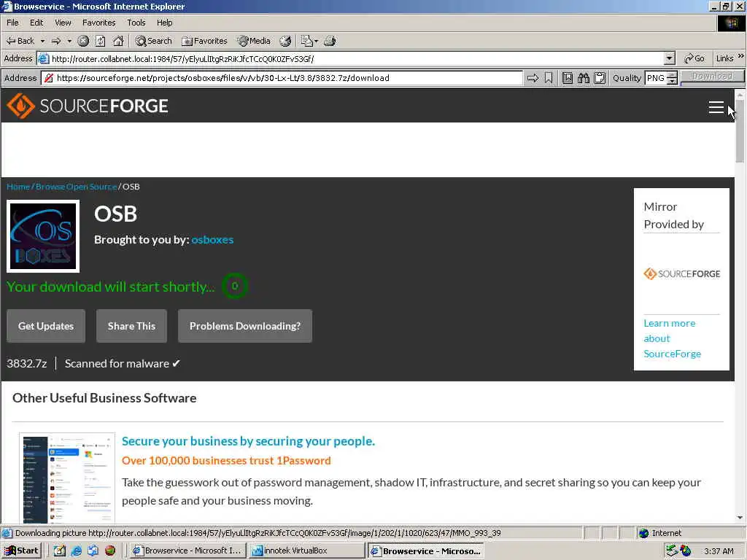Click the Home breadcrumb link
Screen dimensions: 747x560
point(18,187)
